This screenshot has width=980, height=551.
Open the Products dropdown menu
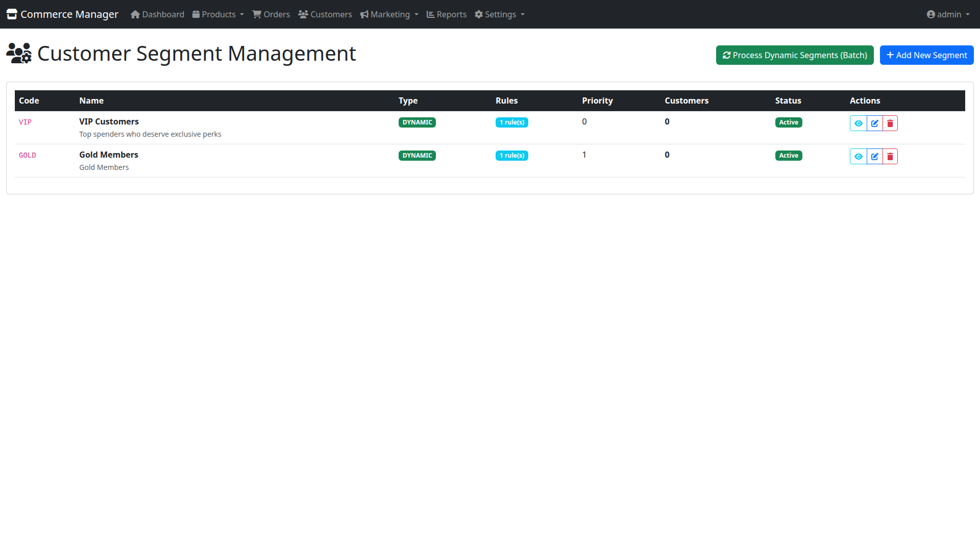coord(218,14)
